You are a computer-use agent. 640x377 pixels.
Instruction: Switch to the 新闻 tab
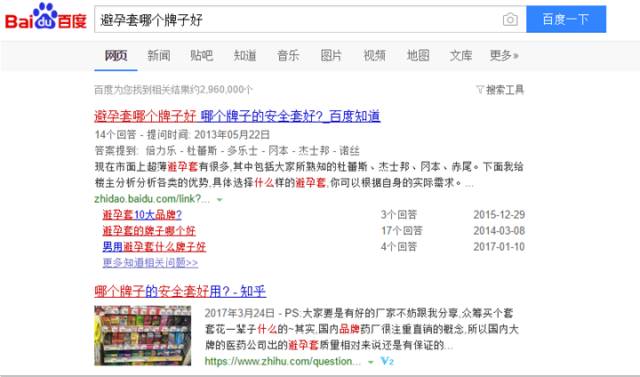click(x=159, y=55)
